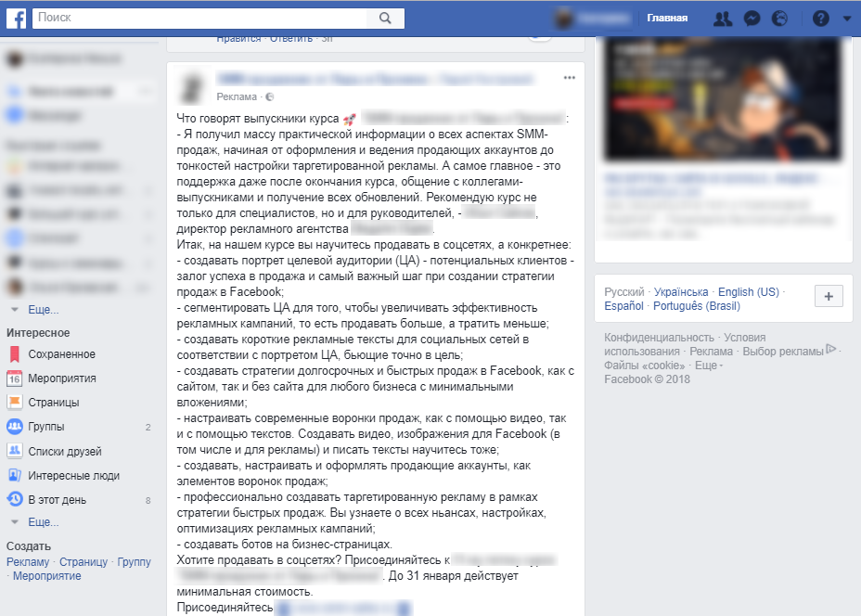This screenshot has height=616, width=861.
Task: Open the notifications globe icon
Action: 779,19
